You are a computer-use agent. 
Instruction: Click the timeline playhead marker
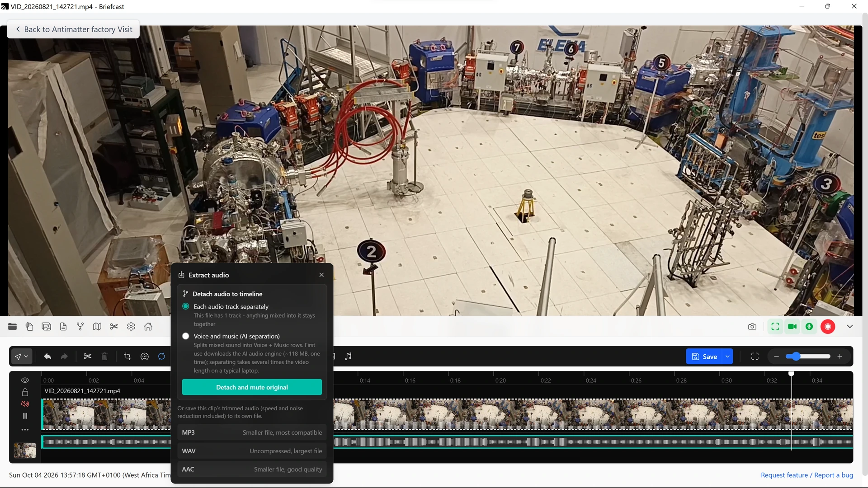(791, 374)
